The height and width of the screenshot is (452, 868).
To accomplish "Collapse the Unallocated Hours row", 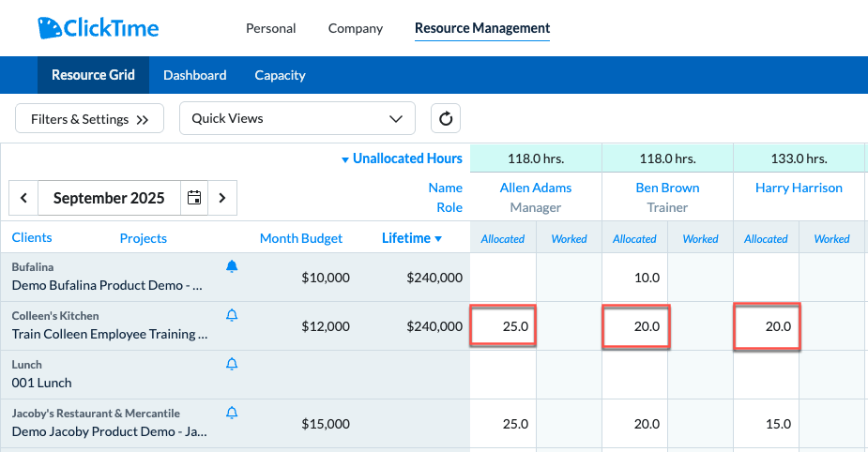I will (402, 158).
